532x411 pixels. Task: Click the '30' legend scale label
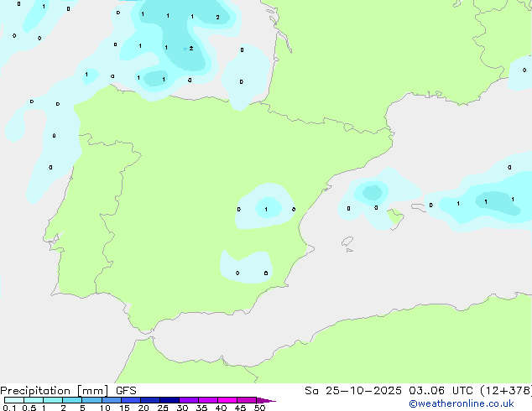[182, 408]
